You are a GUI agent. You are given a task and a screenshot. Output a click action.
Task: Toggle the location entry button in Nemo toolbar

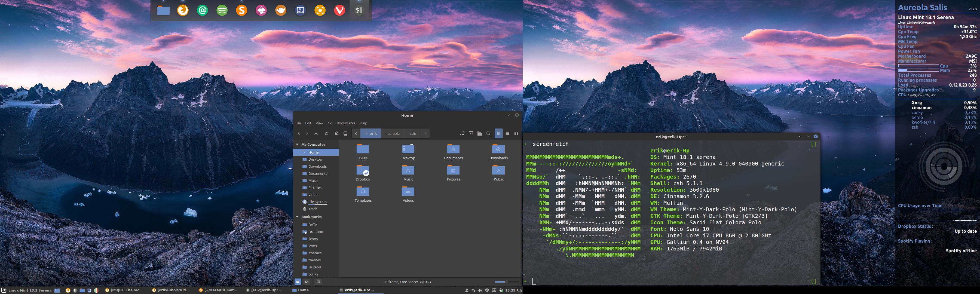pos(462,133)
